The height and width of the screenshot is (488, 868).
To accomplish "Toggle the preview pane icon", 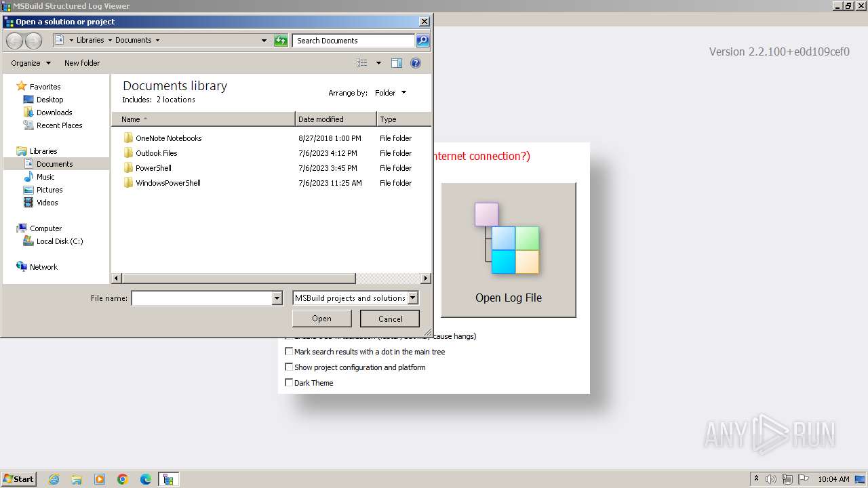I will pyautogui.click(x=397, y=63).
